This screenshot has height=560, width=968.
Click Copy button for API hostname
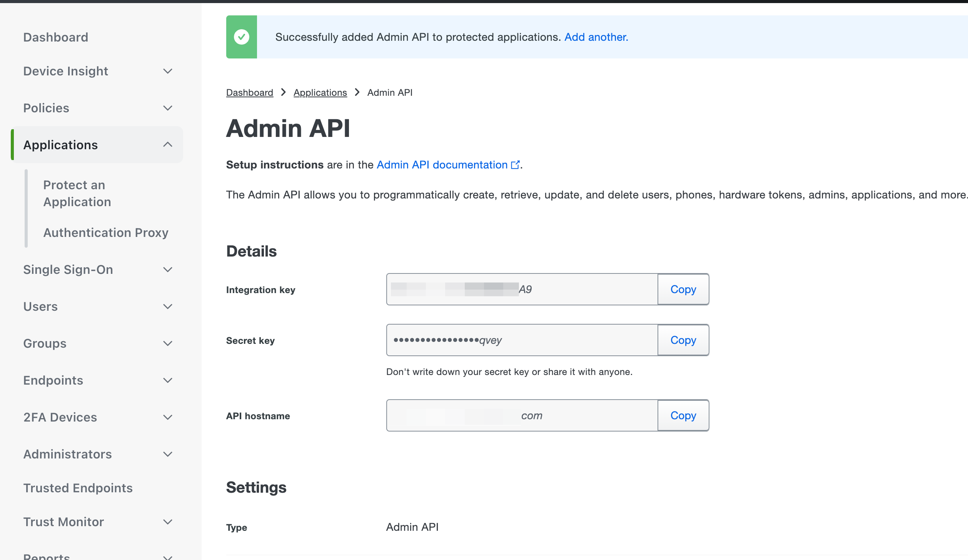click(x=683, y=415)
